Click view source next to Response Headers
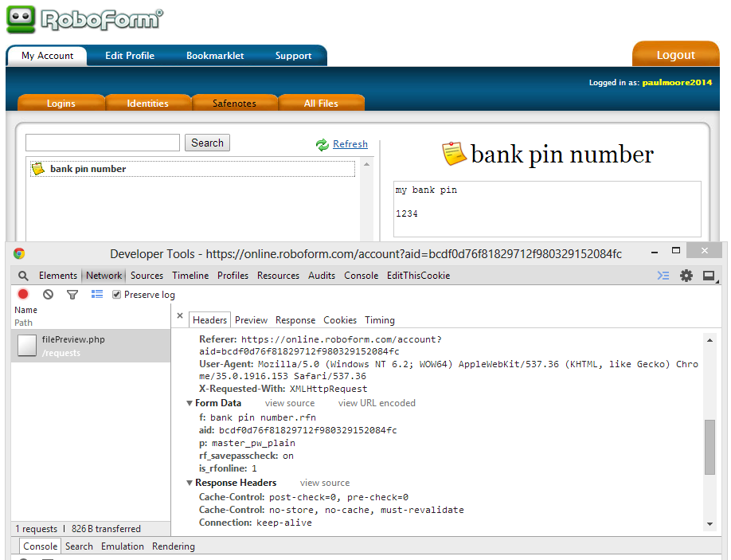 pos(324,483)
